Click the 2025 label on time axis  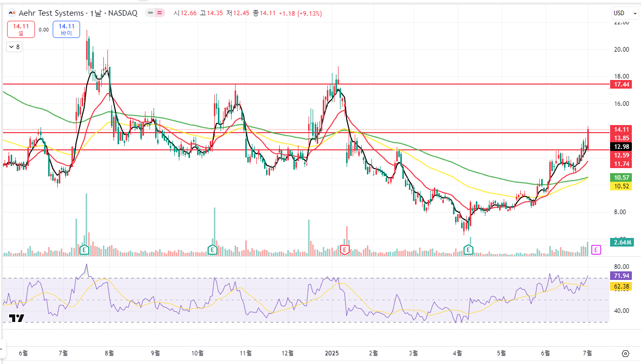point(332,353)
